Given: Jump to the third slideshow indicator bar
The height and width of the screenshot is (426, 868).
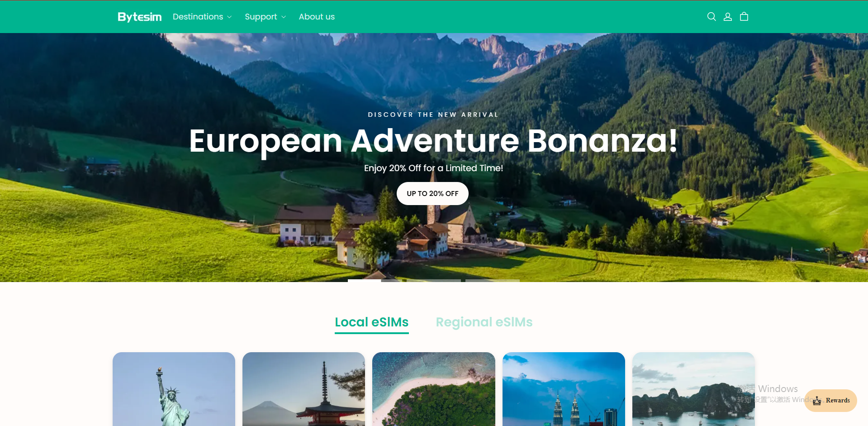Looking at the screenshot, I should (x=493, y=281).
